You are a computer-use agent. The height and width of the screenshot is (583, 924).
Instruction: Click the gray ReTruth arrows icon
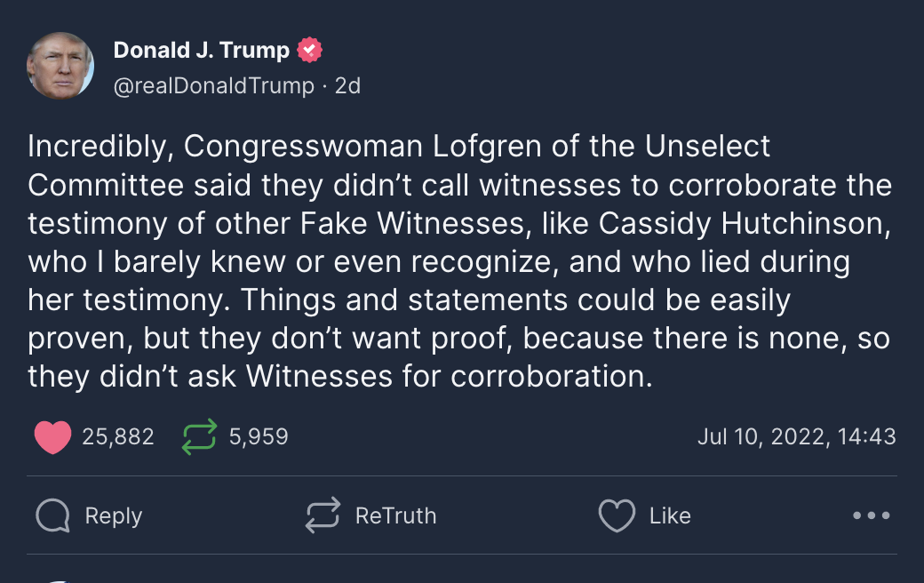[x=323, y=515]
